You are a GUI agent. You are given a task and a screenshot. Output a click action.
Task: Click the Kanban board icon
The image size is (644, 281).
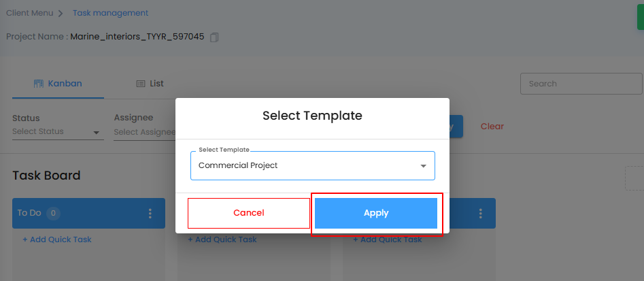[38, 84]
